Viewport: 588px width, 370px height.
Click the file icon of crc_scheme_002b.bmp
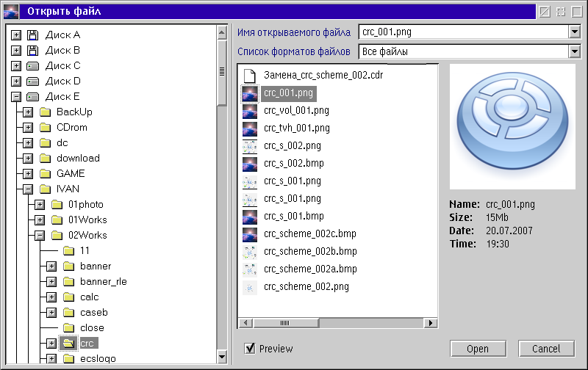(250, 252)
